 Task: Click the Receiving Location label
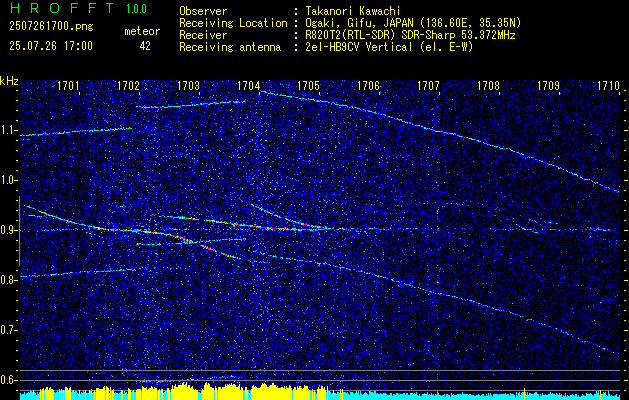(233, 23)
